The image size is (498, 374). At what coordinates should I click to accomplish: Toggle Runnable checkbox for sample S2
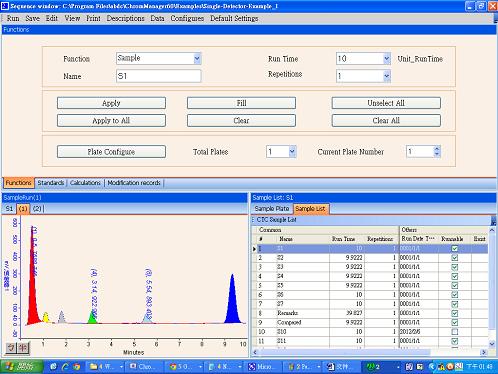[x=454, y=258]
